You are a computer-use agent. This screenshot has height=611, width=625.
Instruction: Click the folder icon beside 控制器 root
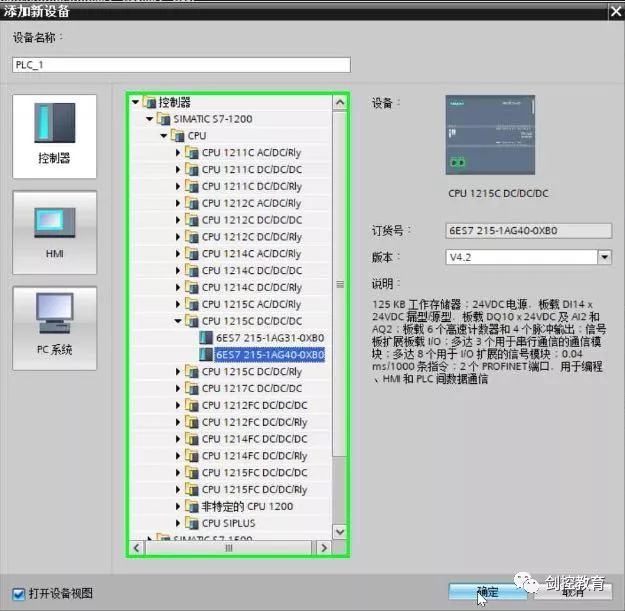coord(149,102)
